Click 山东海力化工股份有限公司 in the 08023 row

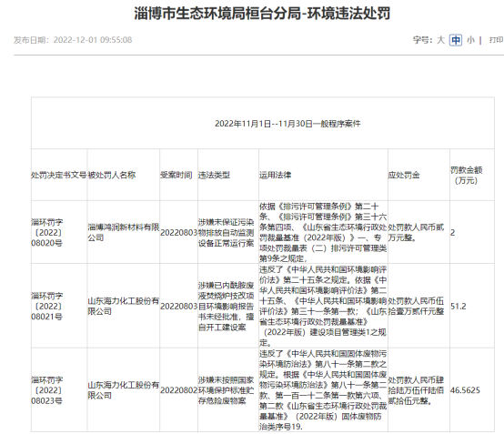click(x=124, y=390)
